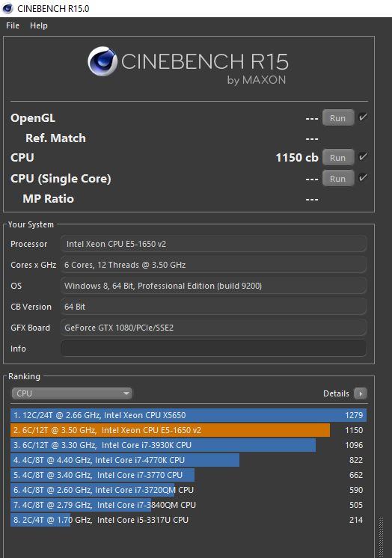Screen dimensions: 392x558
Task: Toggle the OpenGL test checkbox
Action: tap(363, 117)
